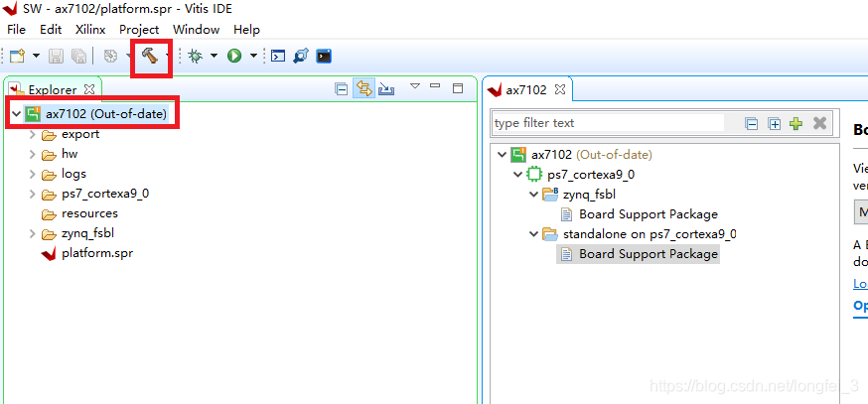Collapse all platform tree nodes icon
868x404 pixels.
click(752, 123)
